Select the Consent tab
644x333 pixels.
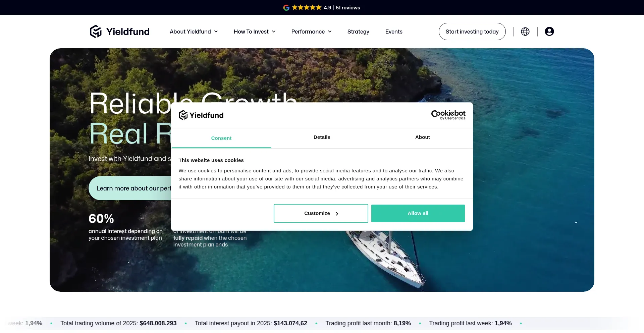coord(221,138)
